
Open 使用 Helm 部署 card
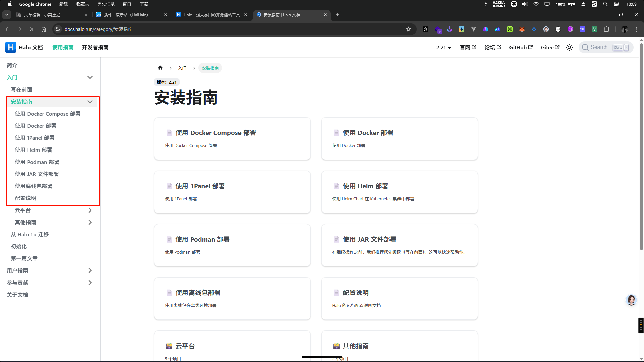[399, 192]
